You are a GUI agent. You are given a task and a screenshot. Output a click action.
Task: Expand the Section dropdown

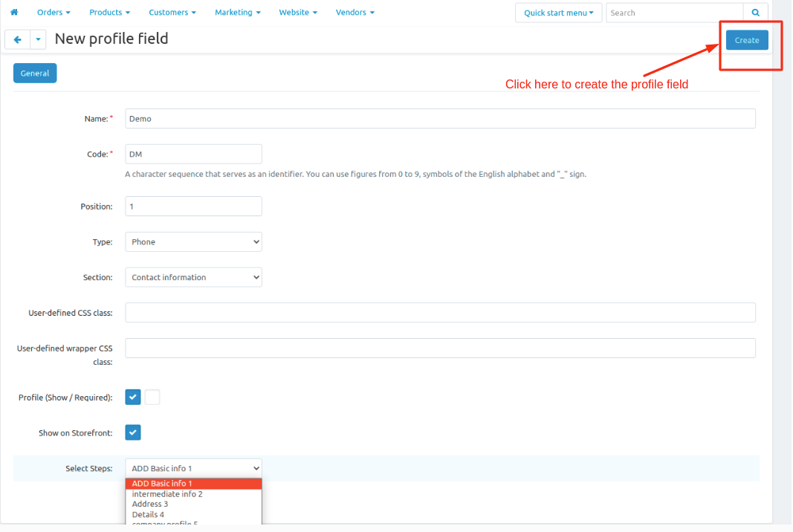pyautogui.click(x=193, y=277)
